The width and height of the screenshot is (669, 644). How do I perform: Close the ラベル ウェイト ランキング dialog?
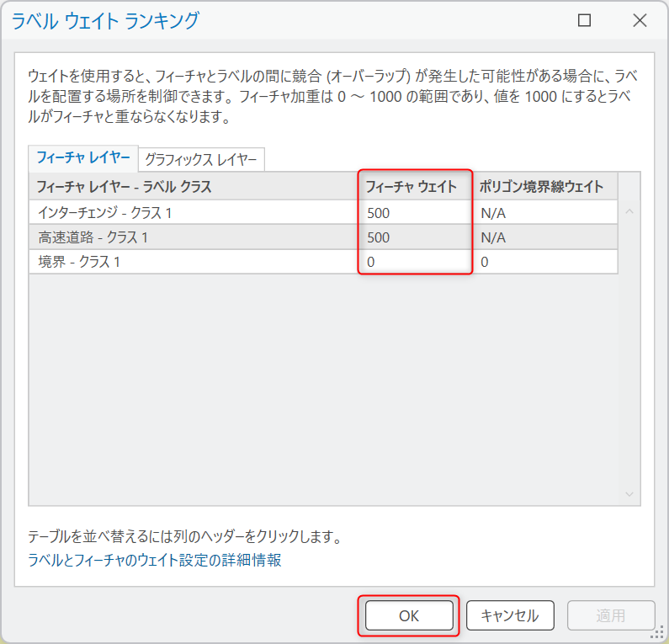[640, 20]
